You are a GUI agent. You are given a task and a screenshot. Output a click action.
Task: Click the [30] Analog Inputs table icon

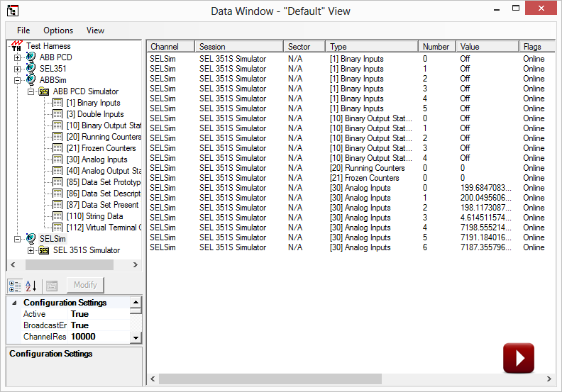click(57, 159)
